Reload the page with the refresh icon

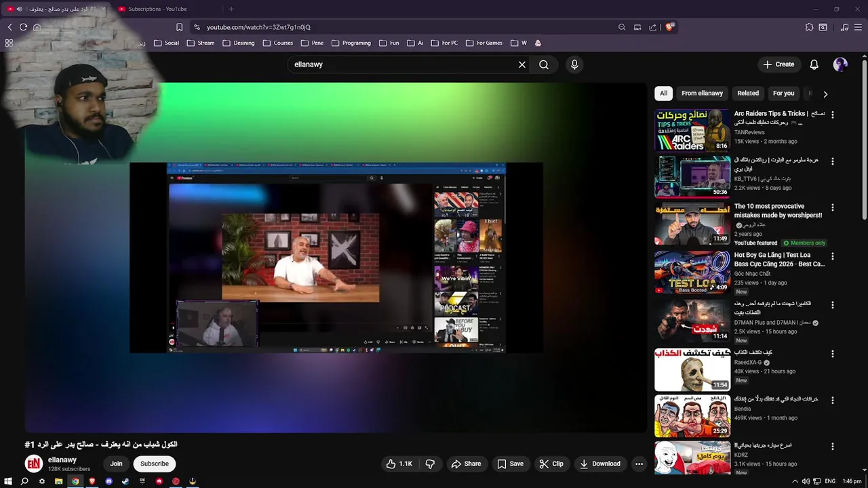tap(23, 27)
